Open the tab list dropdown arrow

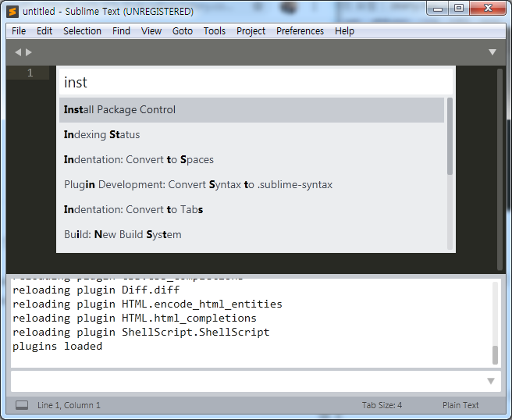(492, 52)
